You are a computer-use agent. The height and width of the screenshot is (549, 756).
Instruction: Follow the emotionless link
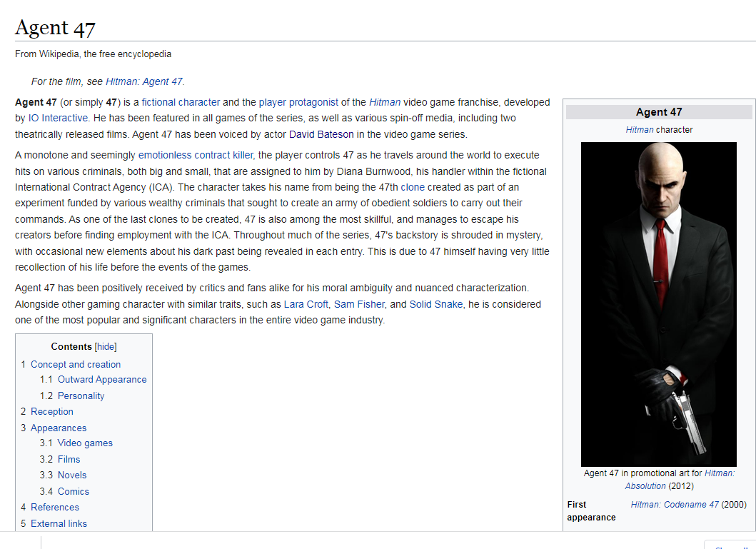[165, 155]
